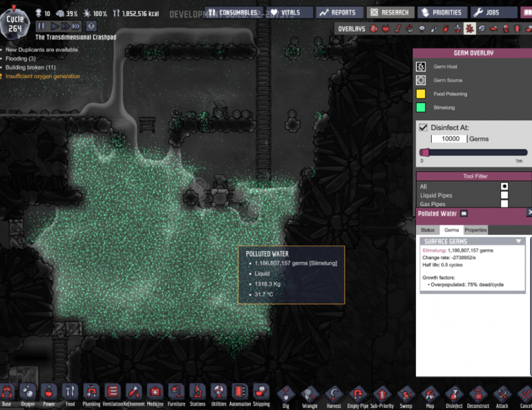Click the Disinfect At slider handle
Image resolution: width=532 pixels, height=410 pixels.
[424, 152]
